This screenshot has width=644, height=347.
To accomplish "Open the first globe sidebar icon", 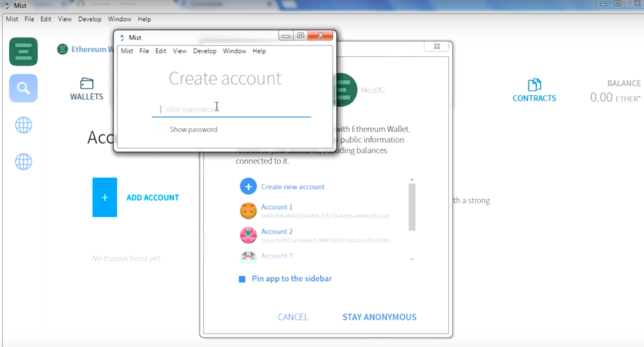I will pyautogui.click(x=23, y=125).
